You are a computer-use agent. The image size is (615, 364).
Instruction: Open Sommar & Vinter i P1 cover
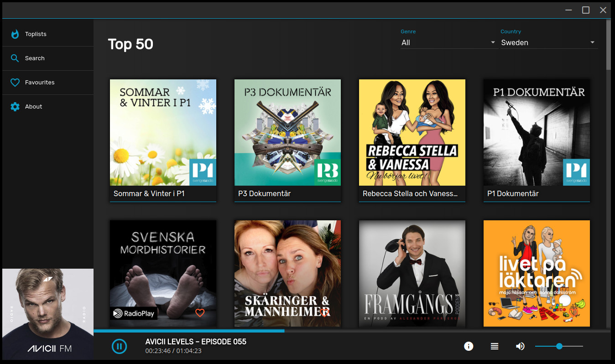[163, 132]
